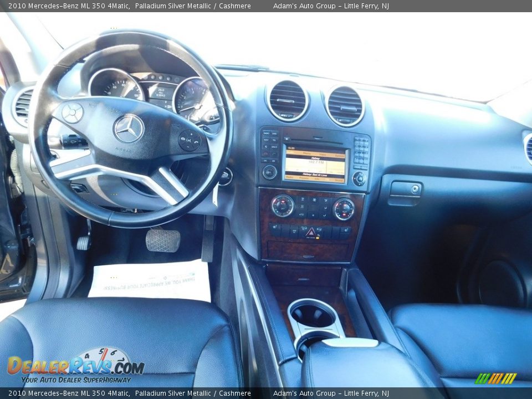Toggle the passenger seat heater
The width and height of the screenshot is (532, 399).
(346, 229)
